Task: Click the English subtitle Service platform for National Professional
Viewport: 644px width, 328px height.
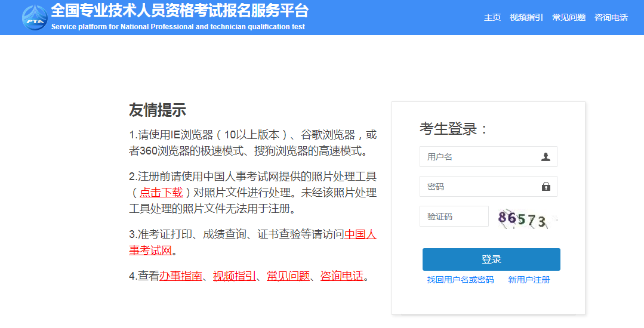Action: (178, 27)
